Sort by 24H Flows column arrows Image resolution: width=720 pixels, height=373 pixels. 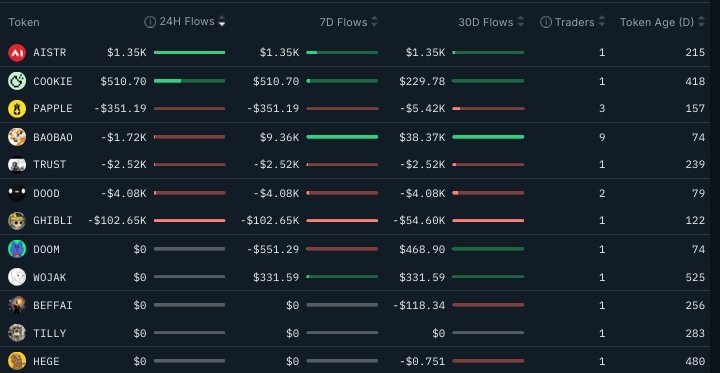[222, 22]
